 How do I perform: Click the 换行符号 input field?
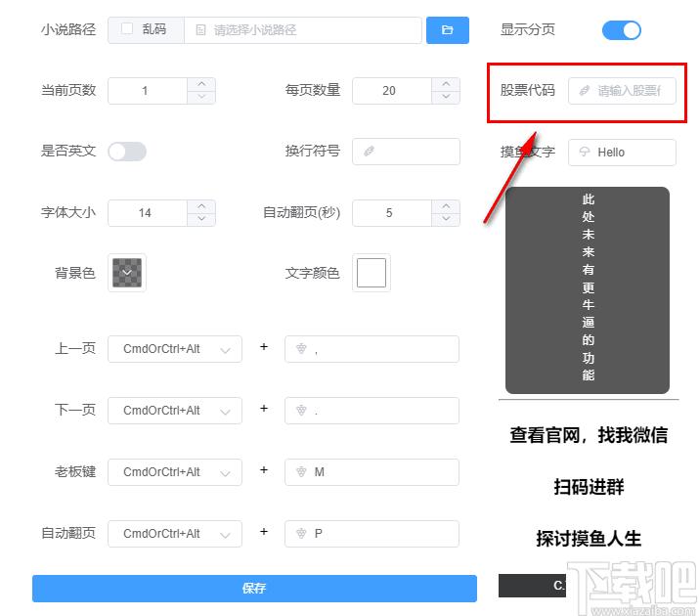pos(406,152)
